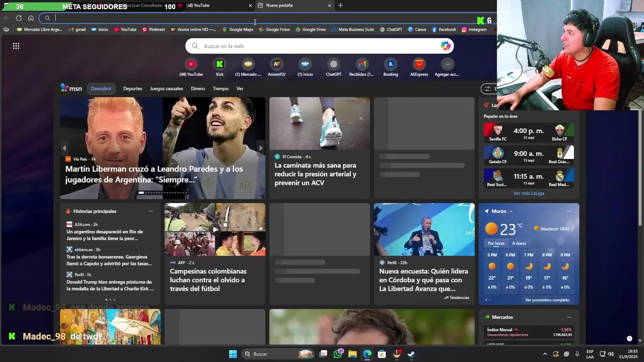Open Task View on the taskbar

click(x=324, y=354)
